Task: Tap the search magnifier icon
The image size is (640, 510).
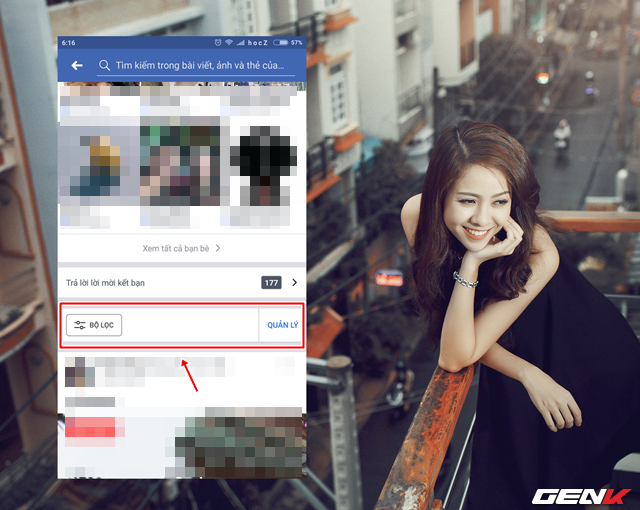Action: [x=104, y=65]
